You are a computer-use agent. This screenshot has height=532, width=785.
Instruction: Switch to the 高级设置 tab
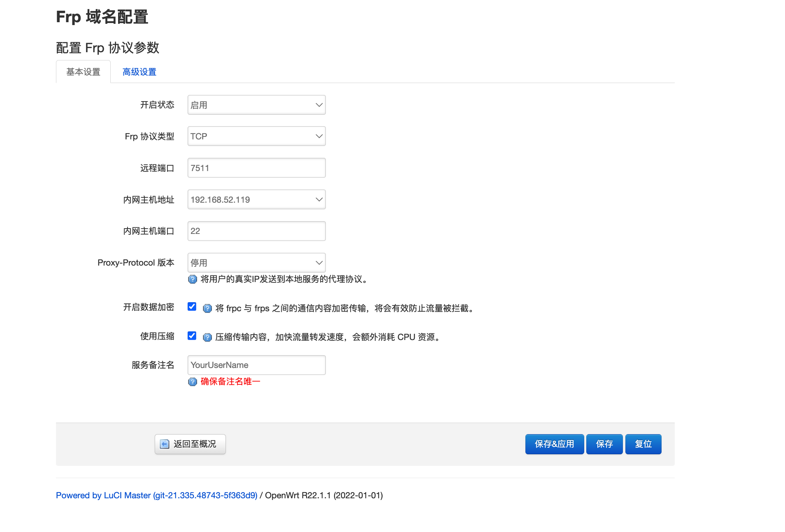point(139,72)
